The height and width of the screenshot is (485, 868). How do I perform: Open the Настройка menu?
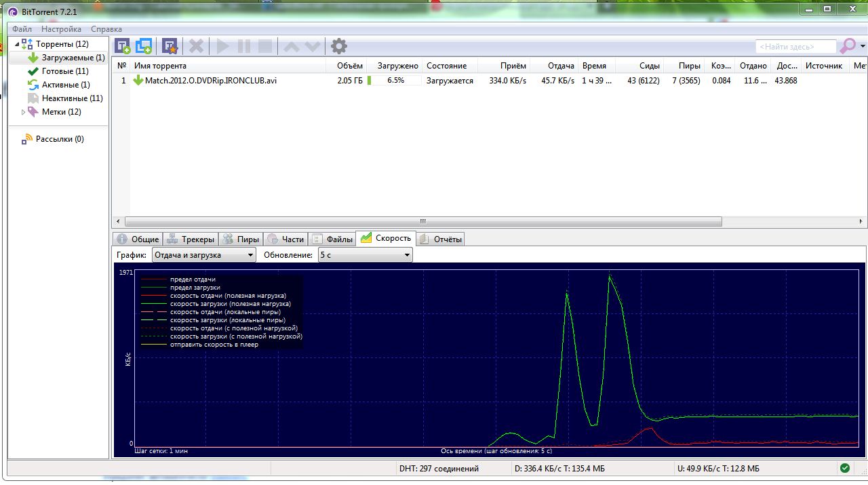coord(61,29)
